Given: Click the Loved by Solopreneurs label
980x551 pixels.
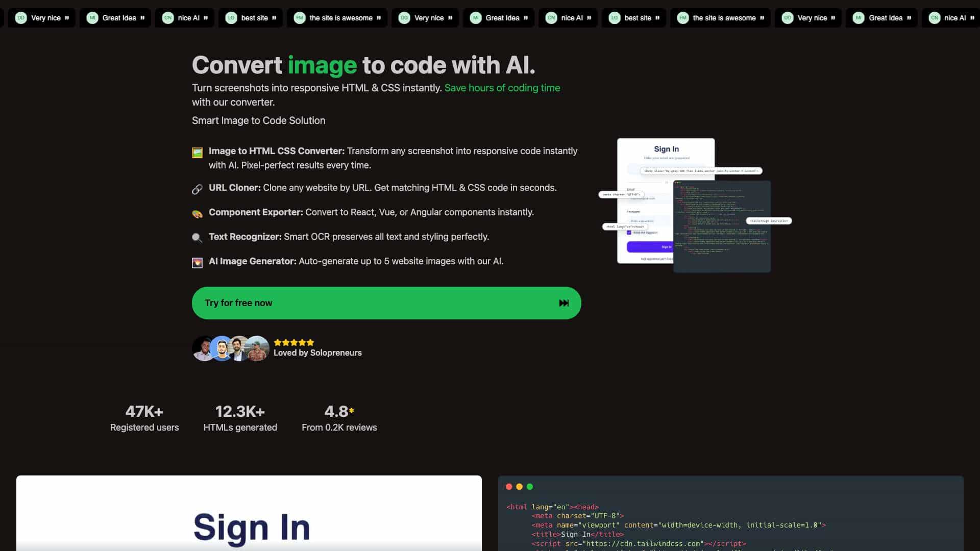Looking at the screenshot, I should coord(317,353).
